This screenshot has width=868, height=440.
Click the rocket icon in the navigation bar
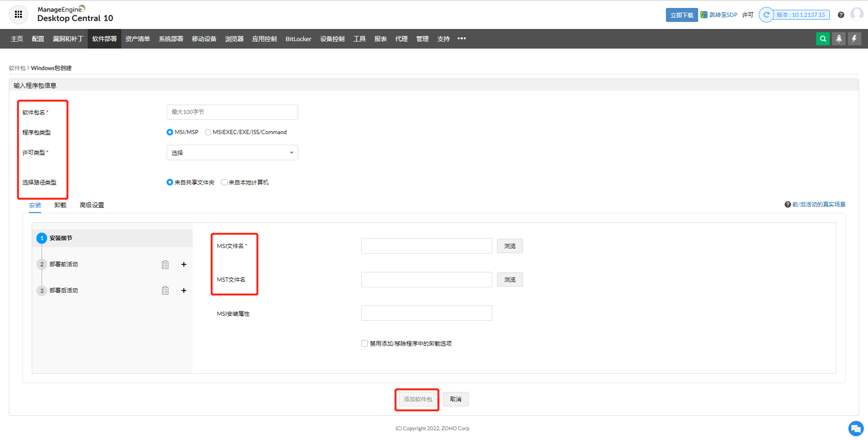pos(839,39)
